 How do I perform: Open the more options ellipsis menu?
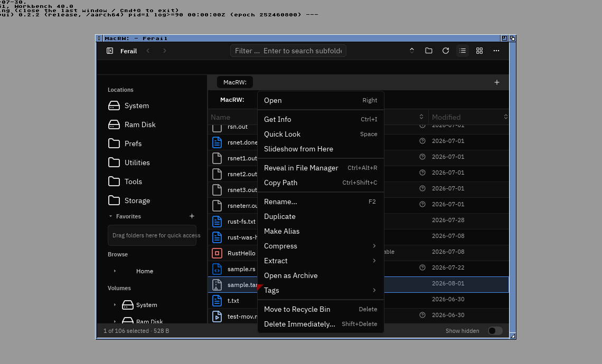click(496, 51)
